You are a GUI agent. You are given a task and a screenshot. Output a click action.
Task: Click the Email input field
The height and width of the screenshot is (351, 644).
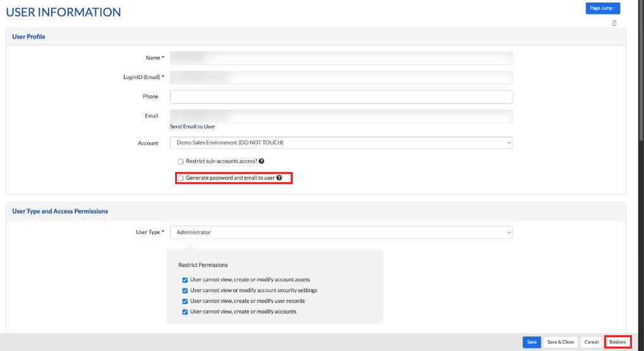(x=341, y=116)
